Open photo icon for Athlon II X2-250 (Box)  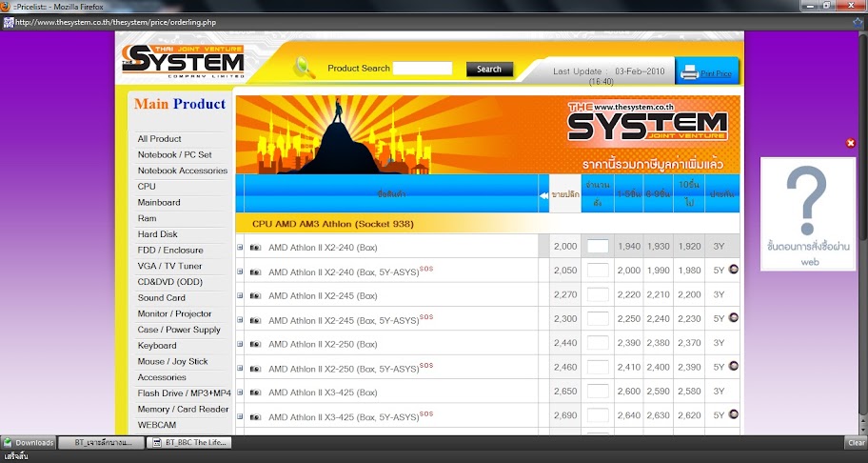click(x=255, y=344)
